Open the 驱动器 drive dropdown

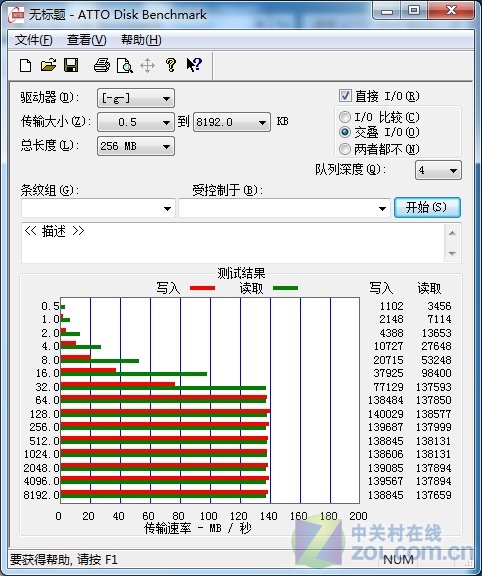(x=136, y=98)
